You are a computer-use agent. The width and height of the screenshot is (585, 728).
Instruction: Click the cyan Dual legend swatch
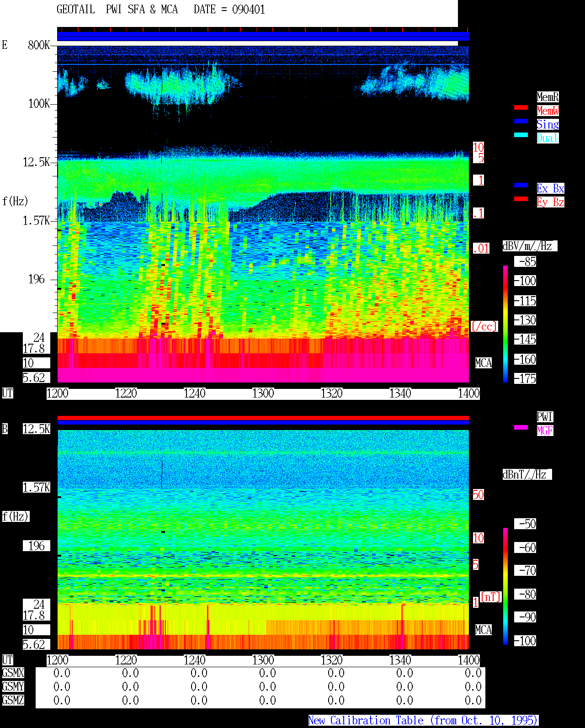(x=521, y=135)
